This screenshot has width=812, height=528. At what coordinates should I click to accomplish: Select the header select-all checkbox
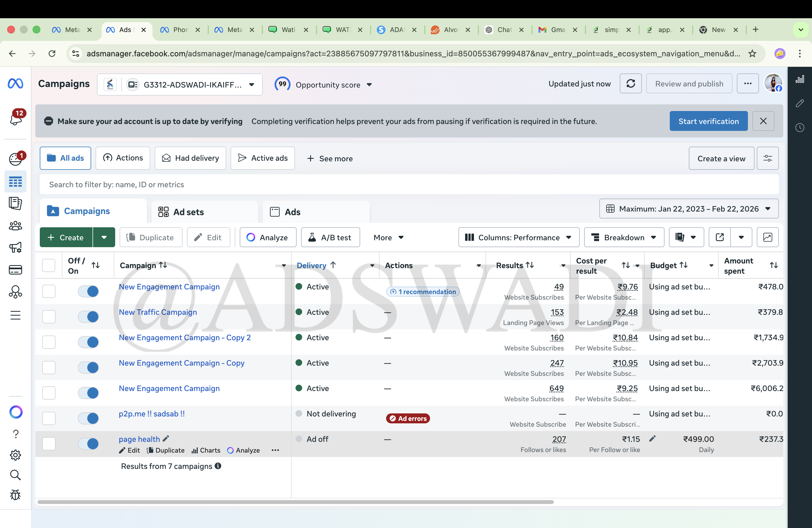[x=49, y=265]
